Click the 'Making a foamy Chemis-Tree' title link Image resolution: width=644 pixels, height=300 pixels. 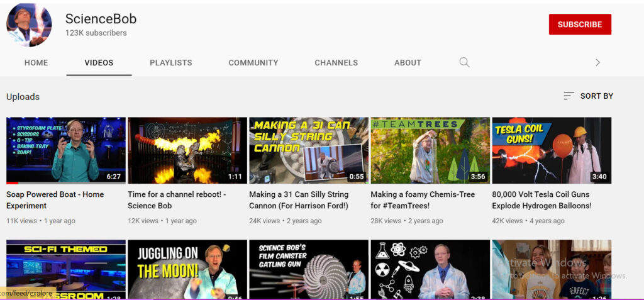(423, 200)
